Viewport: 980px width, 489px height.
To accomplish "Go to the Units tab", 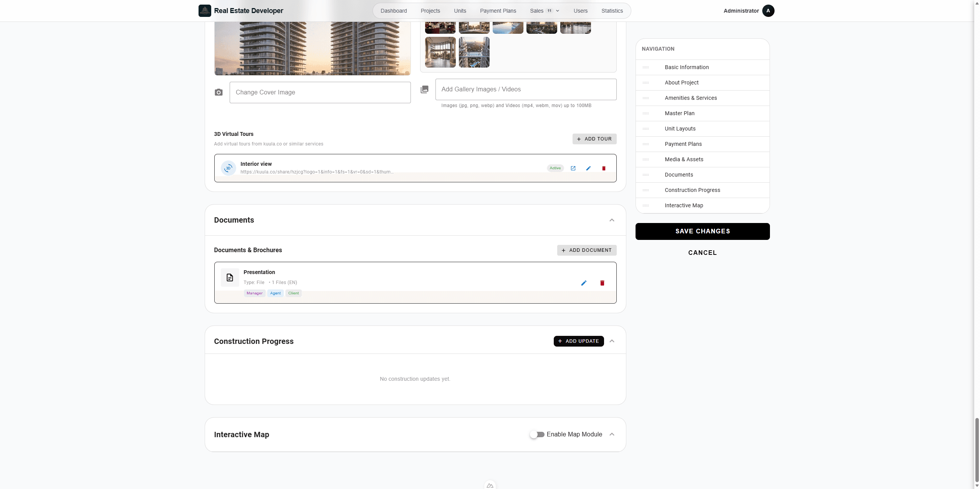I will pos(460,11).
